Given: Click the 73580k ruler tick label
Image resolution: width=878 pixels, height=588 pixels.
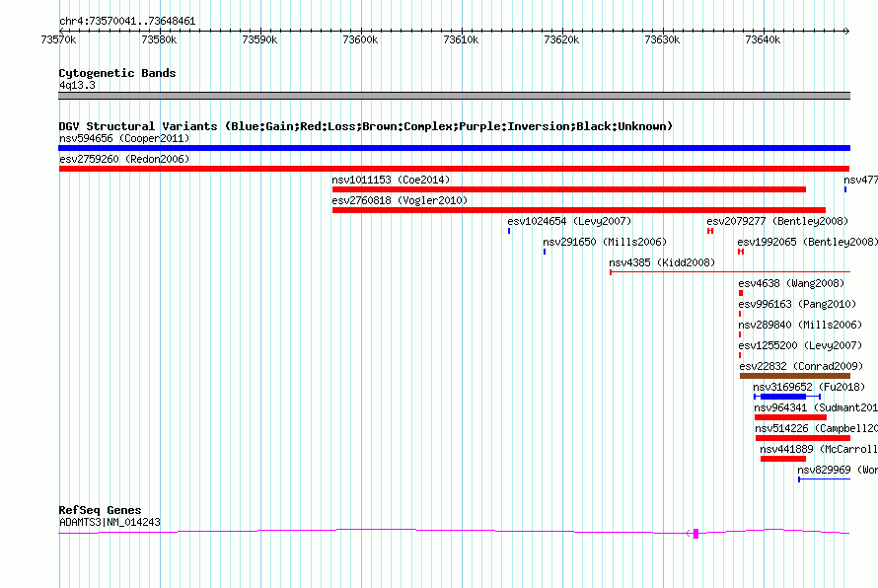Looking at the screenshot, I should 159,39.
